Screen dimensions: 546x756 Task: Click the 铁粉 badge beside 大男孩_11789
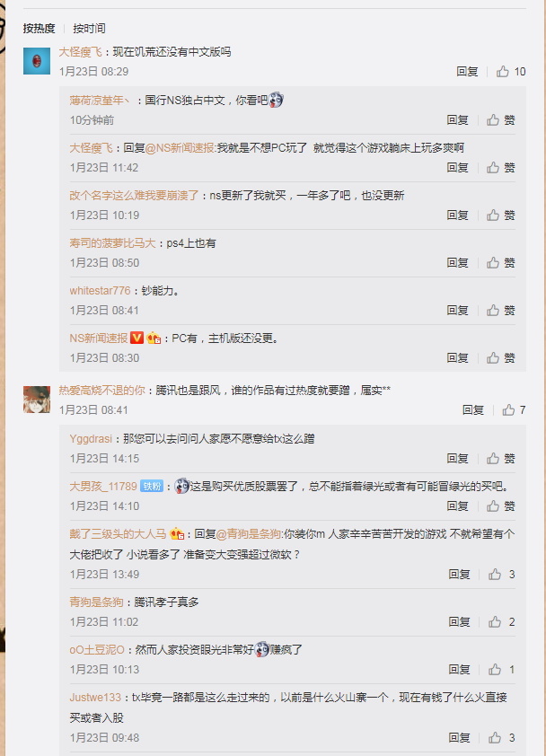(x=152, y=486)
